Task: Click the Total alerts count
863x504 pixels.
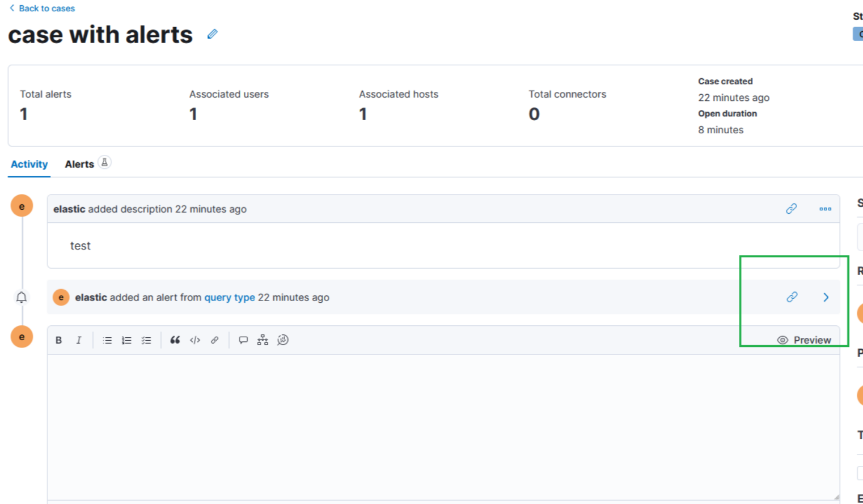Action: (24, 115)
